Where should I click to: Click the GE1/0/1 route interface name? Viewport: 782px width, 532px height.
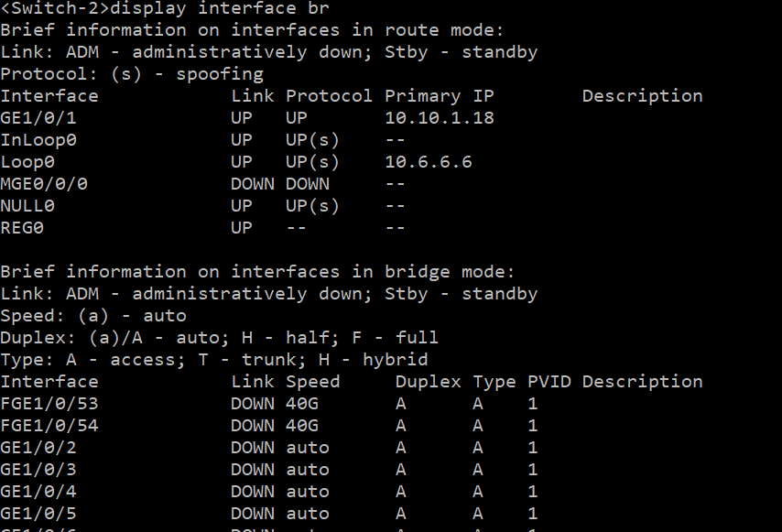tap(33, 118)
